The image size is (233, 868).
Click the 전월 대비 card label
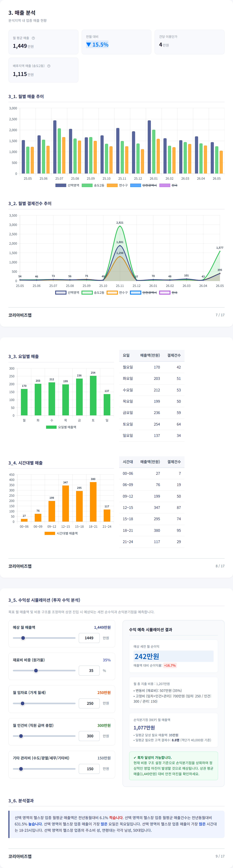(x=92, y=37)
